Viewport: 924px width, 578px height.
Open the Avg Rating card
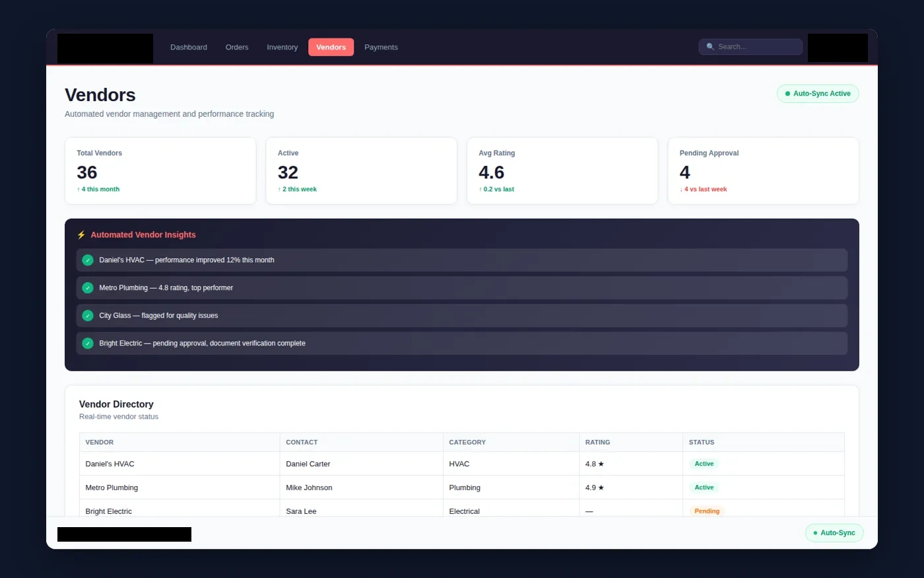(562, 171)
